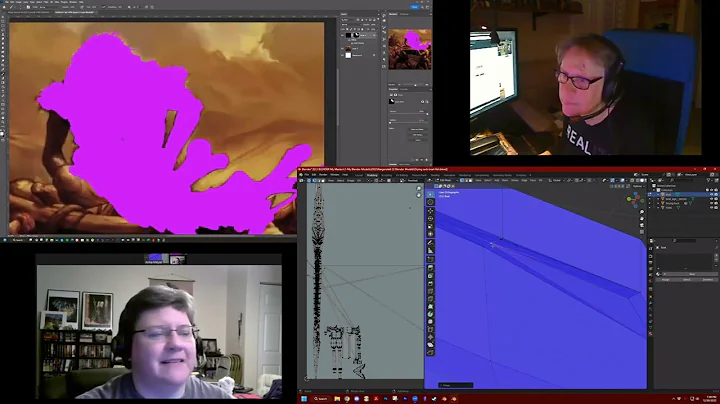Select the Extrude Region tool in Blender
The image size is (720, 404).
[430, 268]
